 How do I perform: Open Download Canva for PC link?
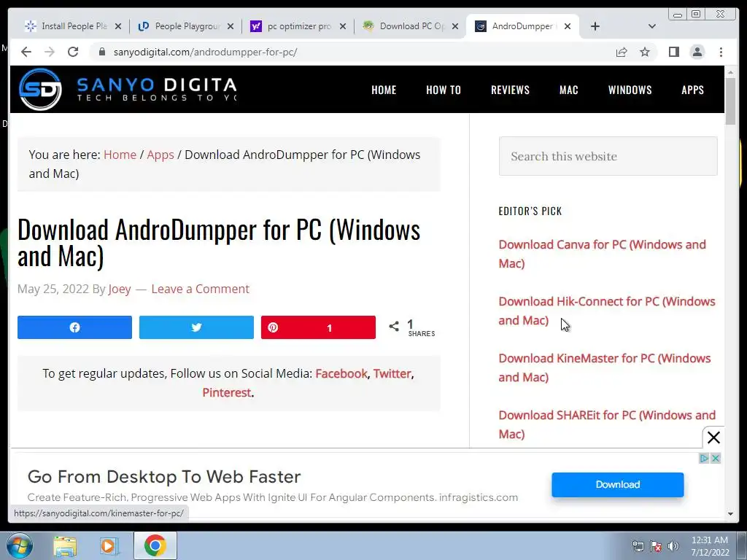[602, 254]
